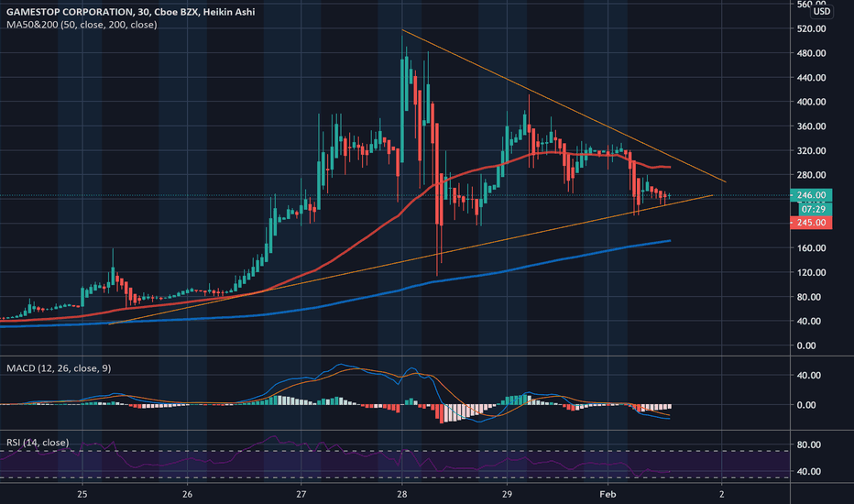The height and width of the screenshot is (504, 854).
Task: Click the 480.00 price axis label
Action: 811,53
